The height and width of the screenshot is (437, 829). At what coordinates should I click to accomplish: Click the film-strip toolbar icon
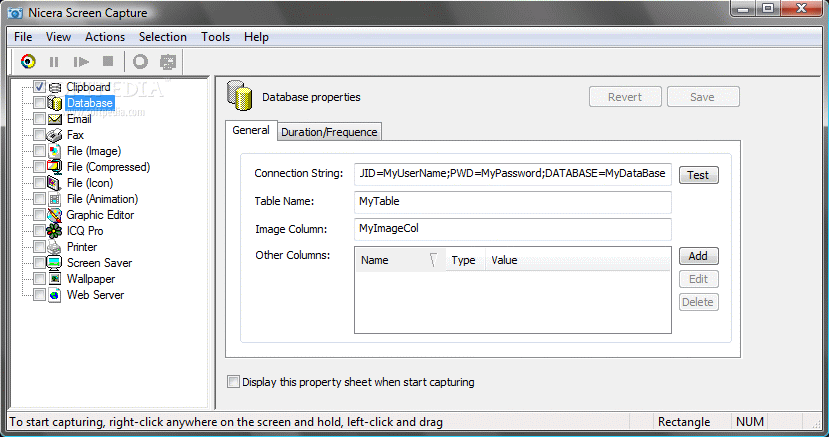(168, 62)
